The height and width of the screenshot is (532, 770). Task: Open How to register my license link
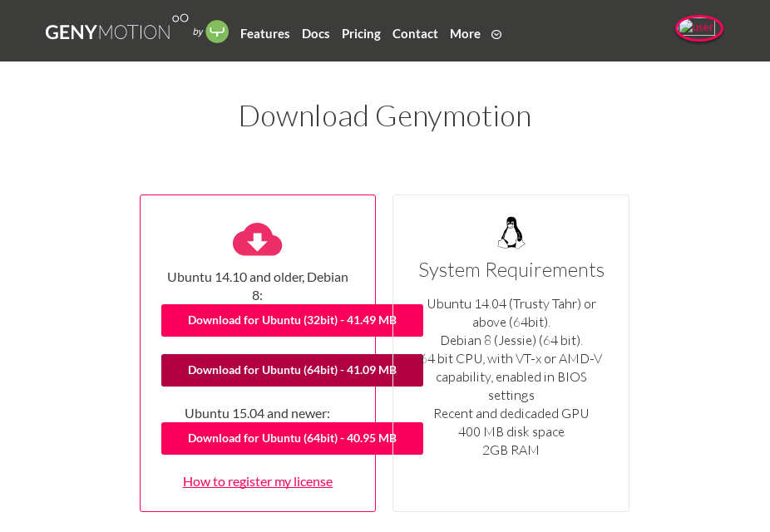tap(258, 482)
